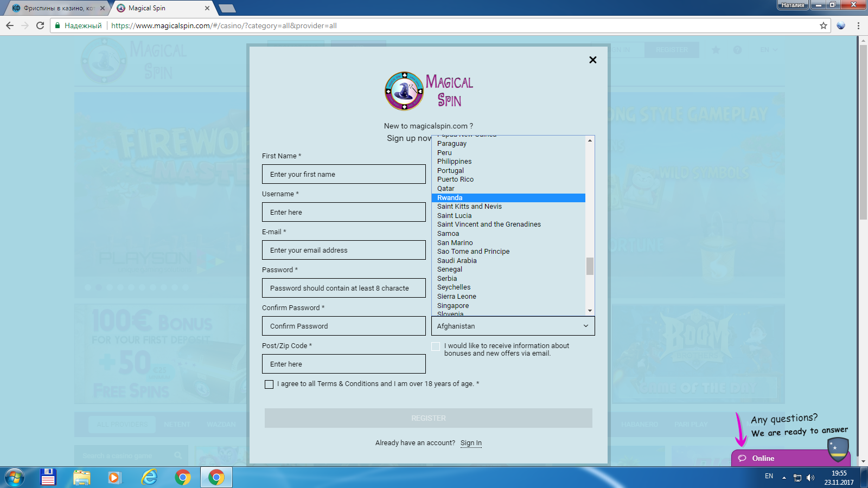Screen dimensions: 868x488
Task: Open the Chrome three-dot menu
Action: 858,25
